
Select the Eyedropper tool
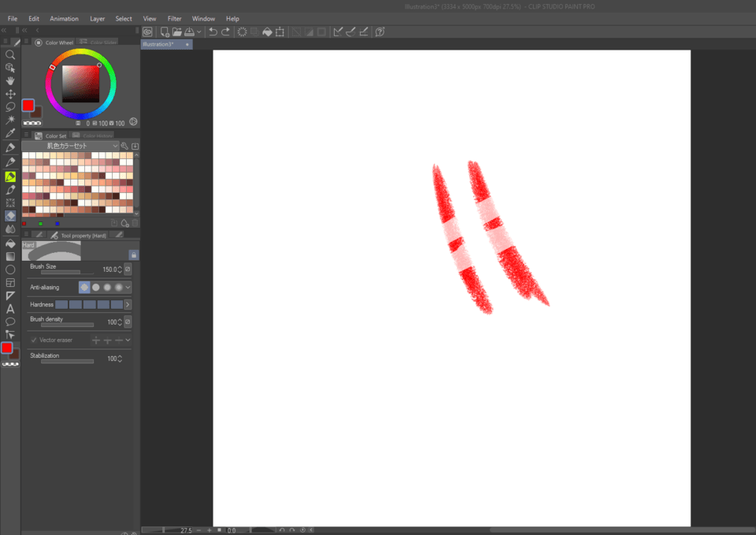click(10, 133)
